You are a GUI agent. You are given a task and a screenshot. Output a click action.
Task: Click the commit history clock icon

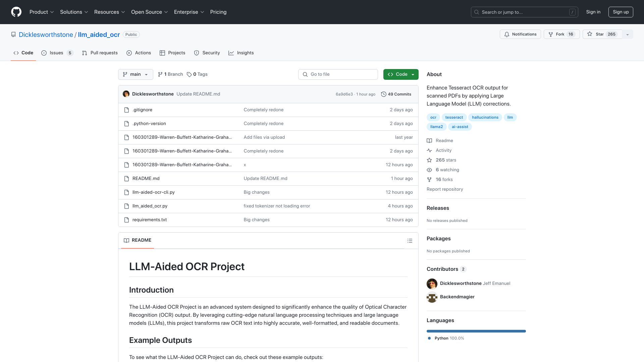383,94
